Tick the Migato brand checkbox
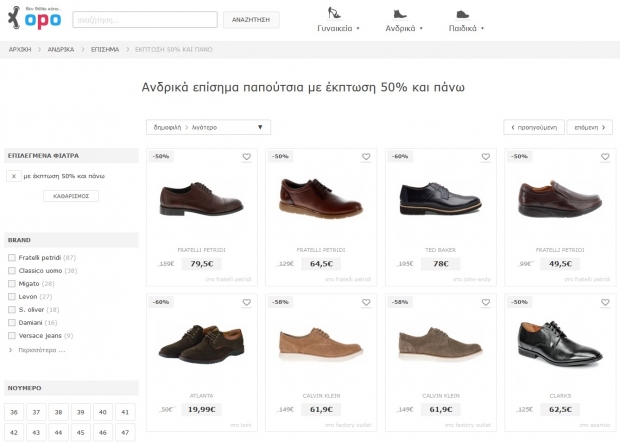Image resolution: width=620 pixels, height=444 pixels. 12,284
